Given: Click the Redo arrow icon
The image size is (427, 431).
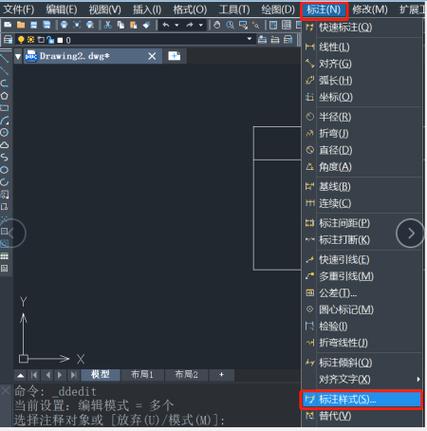Looking at the screenshot, I should pos(190,25).
